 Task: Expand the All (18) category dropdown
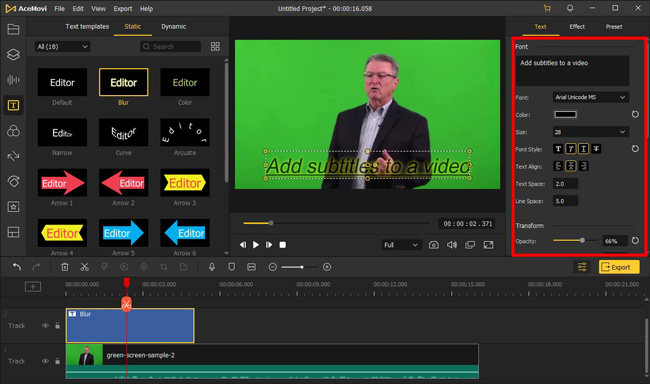[x=62, y=46]
